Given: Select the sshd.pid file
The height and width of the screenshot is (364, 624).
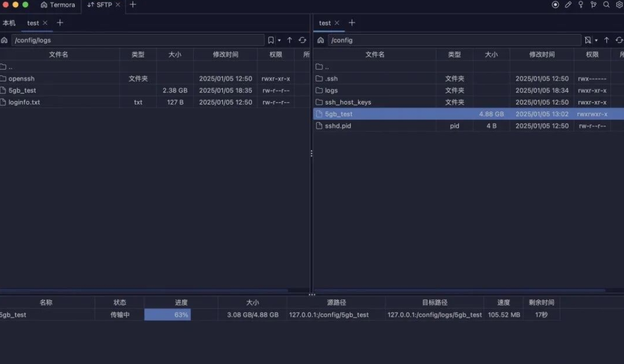Looking at the screenshot, I should pos(469,126).
